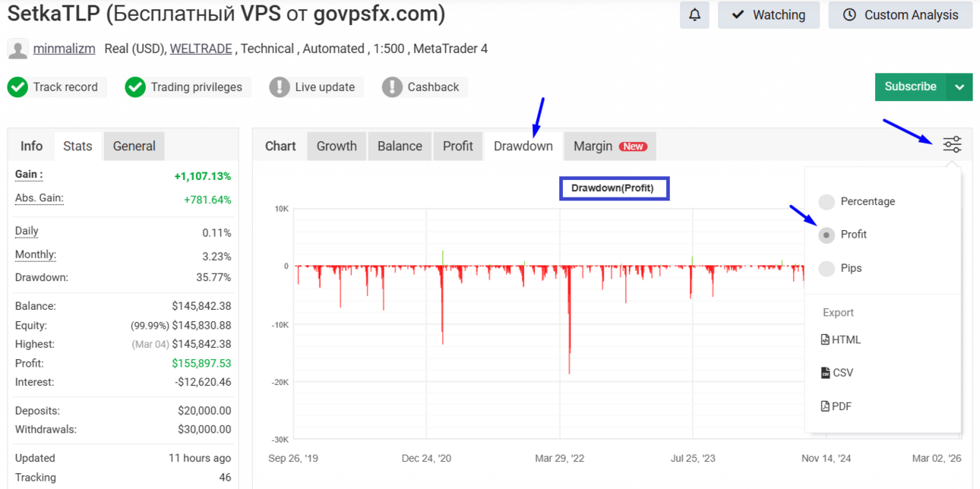The height and width of the screenshot is (489, 980).
Task: Click the Cashback badge label
Action: point(433,87)
